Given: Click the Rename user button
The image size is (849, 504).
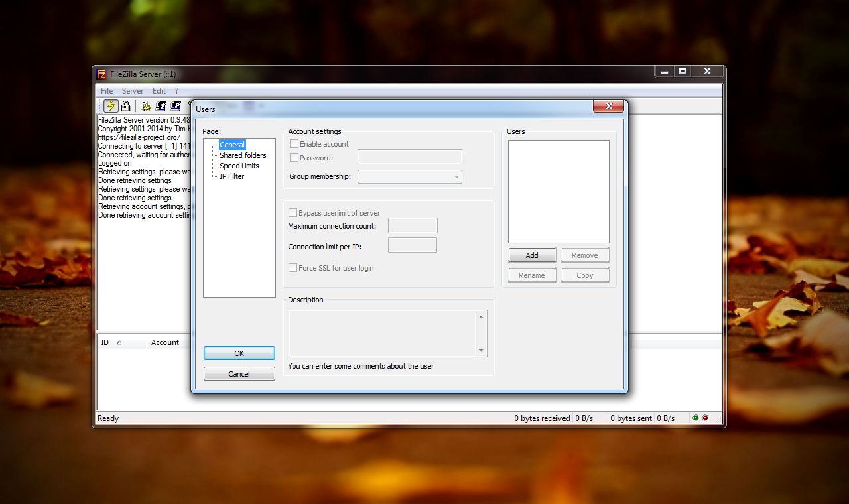Looking at the screenshot, I should 532,275.
